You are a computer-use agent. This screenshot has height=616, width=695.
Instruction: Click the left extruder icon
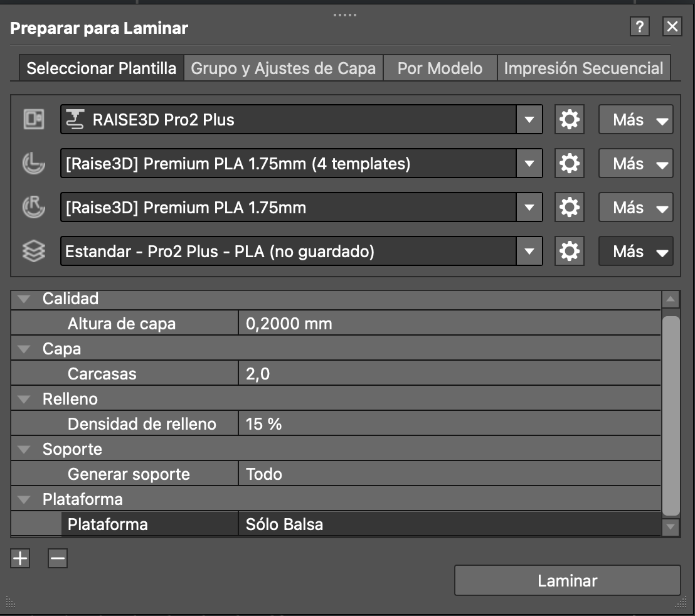click(x=34, y=164)
